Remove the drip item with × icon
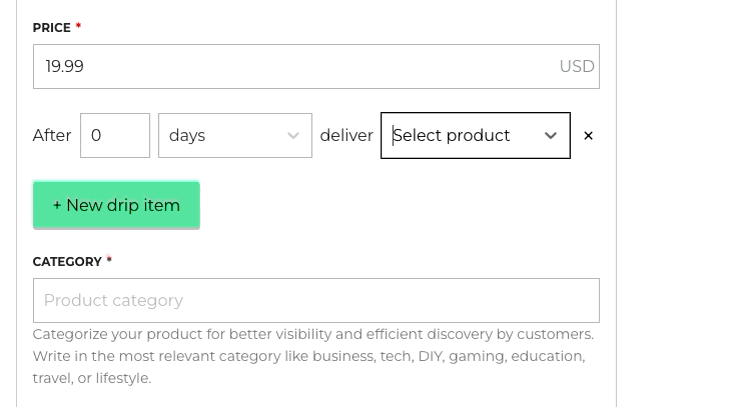This screenshot has width=743, height=407. [x=588, y=136]
